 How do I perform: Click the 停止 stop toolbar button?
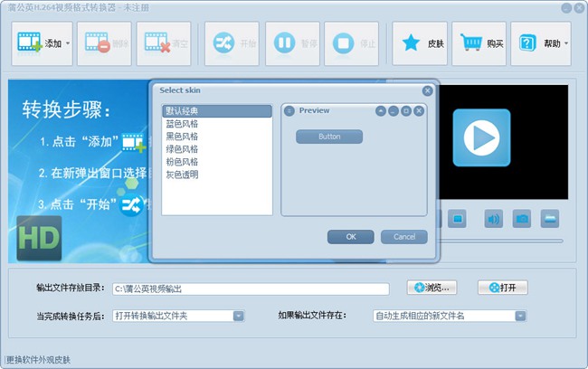click(x=351, y=43)
